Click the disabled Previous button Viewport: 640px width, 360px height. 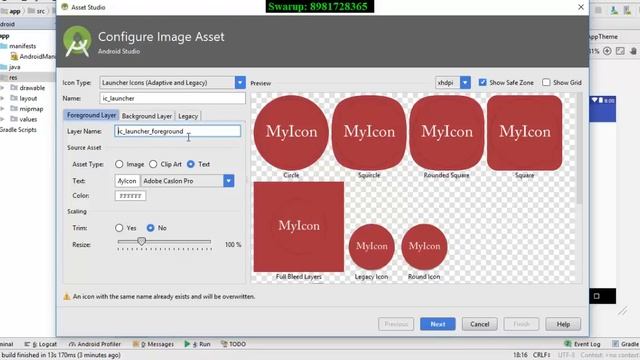pos(396,324)
